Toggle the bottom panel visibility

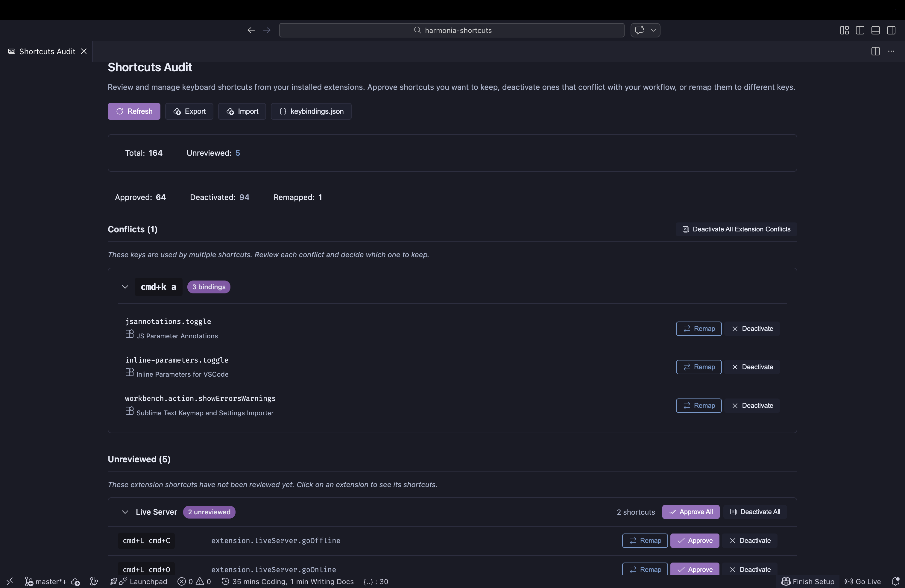[x=876, y=31]
